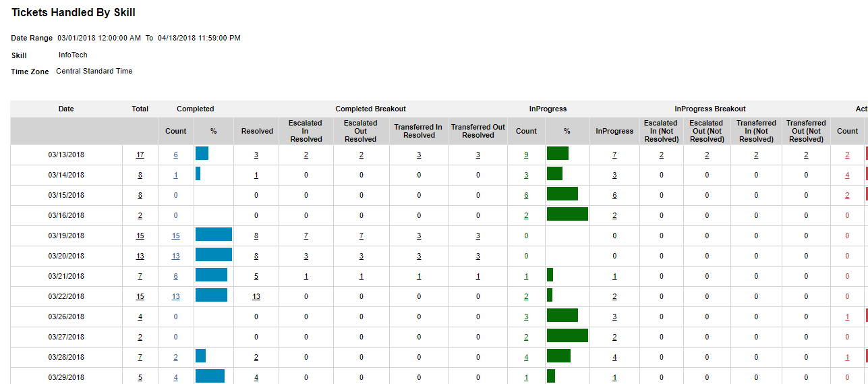The image size is (868, 384).
Task: Open Escalated In Resolved 7 on 03/19/2018
Action: click(x=306, y=236)
